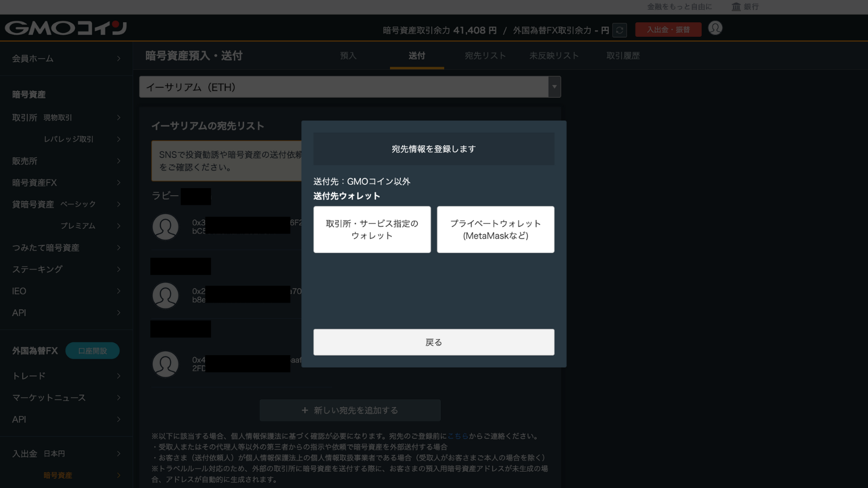Click the bank building icon
Image resolution: width=868 pixels, height=488 pixels.
point(736,7)
